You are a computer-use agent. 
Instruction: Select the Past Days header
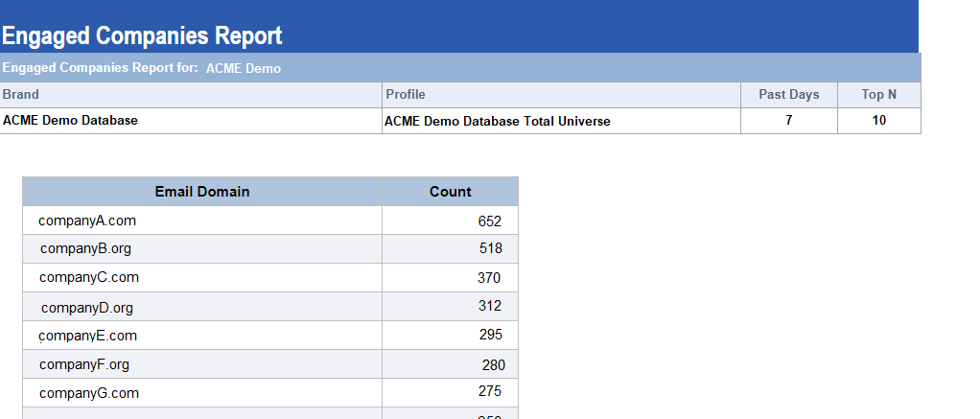click(x=788, y=95)
